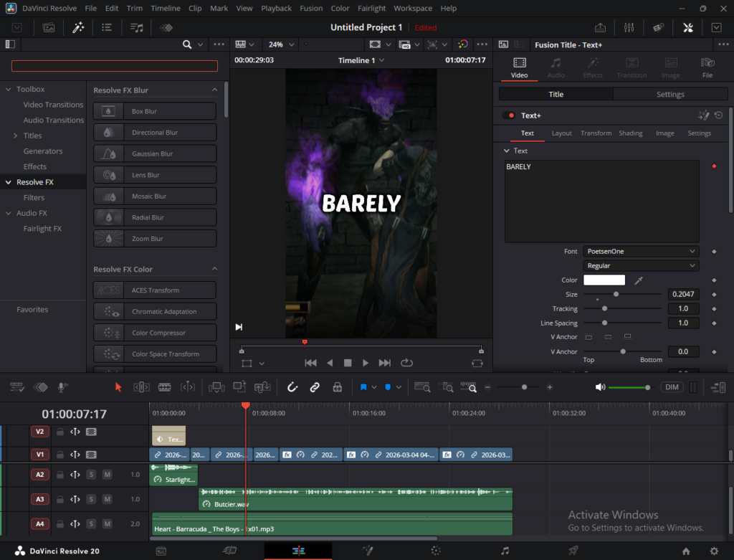Lock the V2 track padlock
734x560 pixels.
[x=60, y=432]
